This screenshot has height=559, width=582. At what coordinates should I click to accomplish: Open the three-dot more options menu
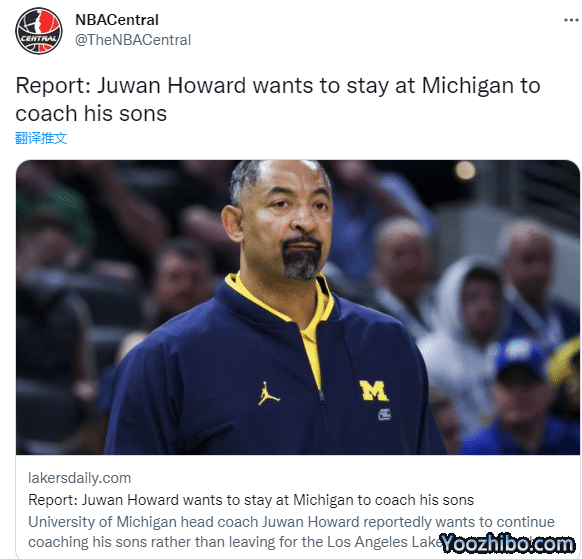pyautogui.click(x=571, y=20)
